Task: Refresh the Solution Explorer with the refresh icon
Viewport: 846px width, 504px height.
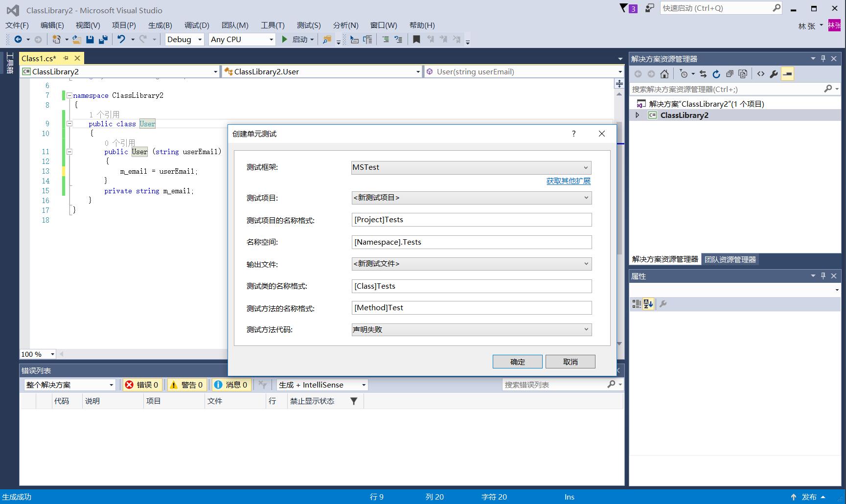Action: tap(716, 74)
